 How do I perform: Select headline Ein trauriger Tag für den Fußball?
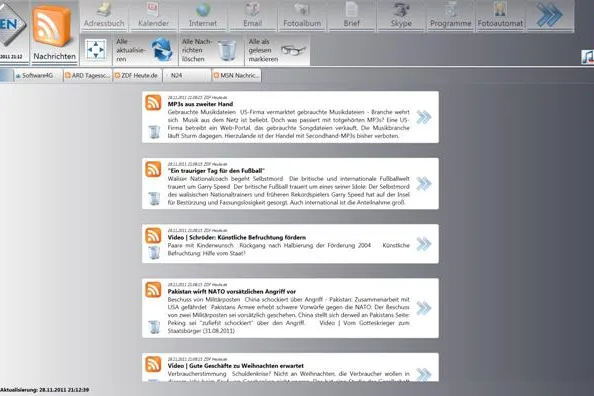pos(216,171)
